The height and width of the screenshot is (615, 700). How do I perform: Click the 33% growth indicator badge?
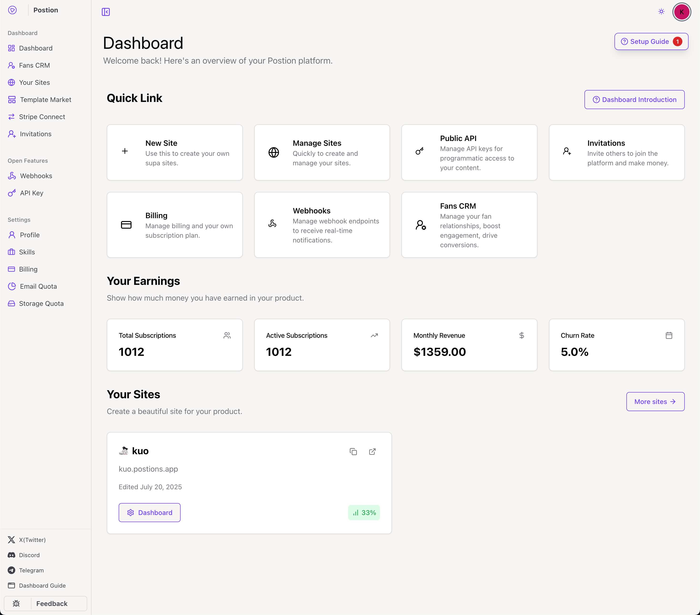[364, 512]
